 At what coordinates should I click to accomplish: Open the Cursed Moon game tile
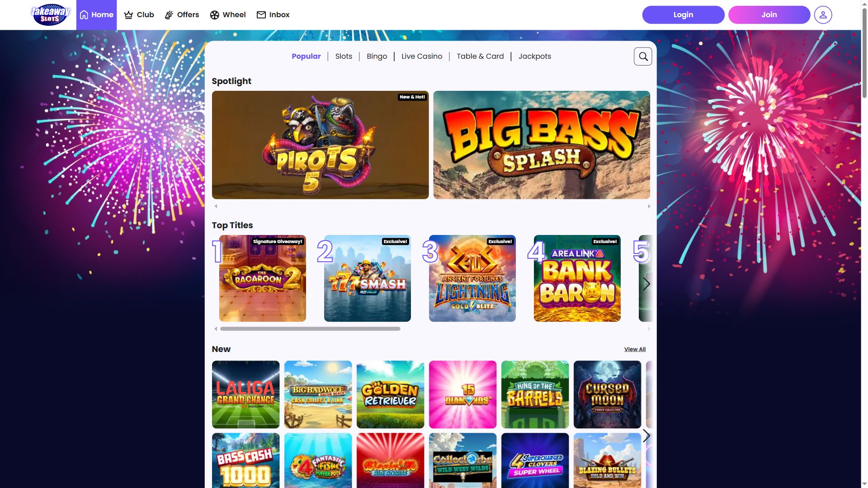coord(608,394)
